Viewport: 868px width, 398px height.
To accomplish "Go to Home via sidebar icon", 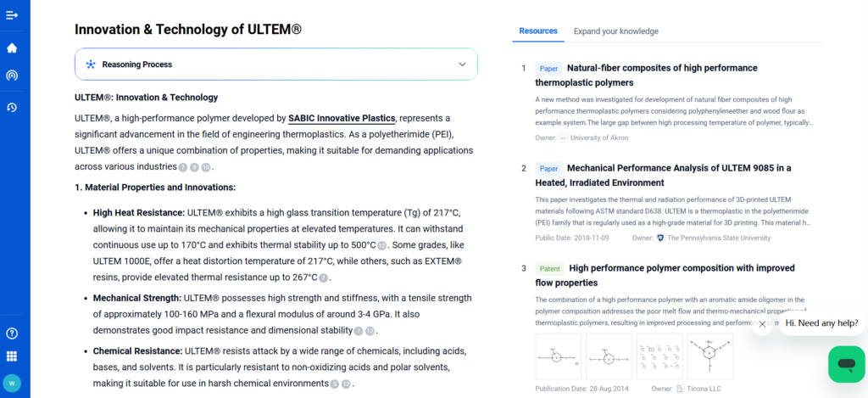I will (x=12, y=48).
